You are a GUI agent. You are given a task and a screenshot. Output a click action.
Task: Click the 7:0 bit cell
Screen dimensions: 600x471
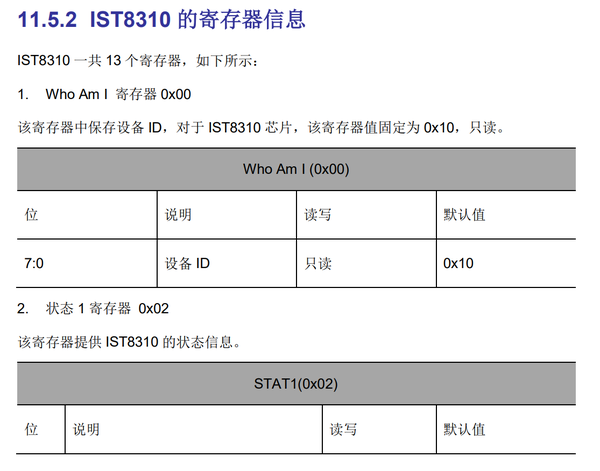click(34, 264)
